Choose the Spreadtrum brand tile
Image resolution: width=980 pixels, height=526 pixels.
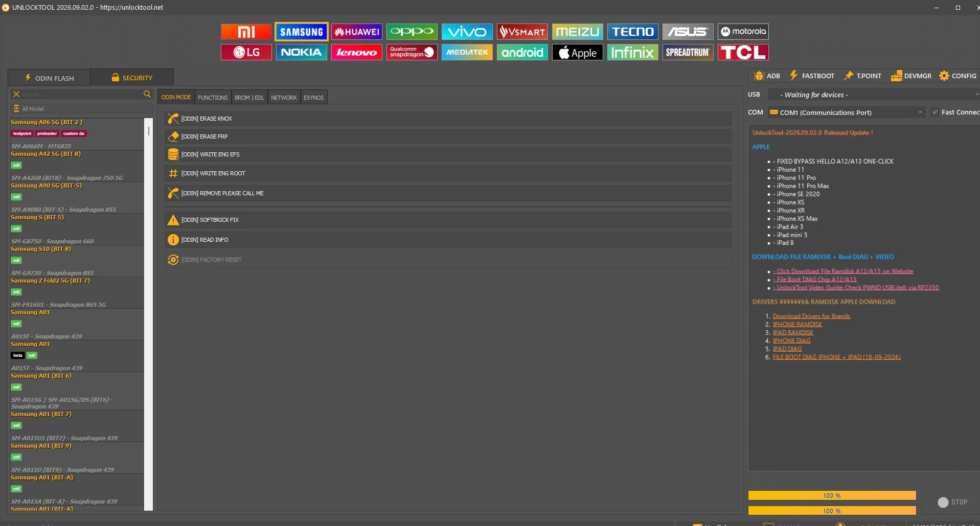click(688, 52)
